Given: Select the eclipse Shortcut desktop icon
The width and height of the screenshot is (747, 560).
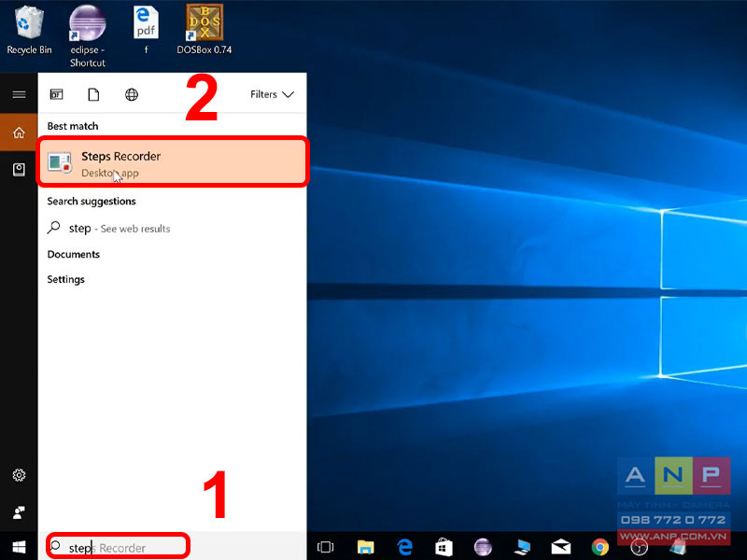Looking at the screenshot, I should point(87,36).
